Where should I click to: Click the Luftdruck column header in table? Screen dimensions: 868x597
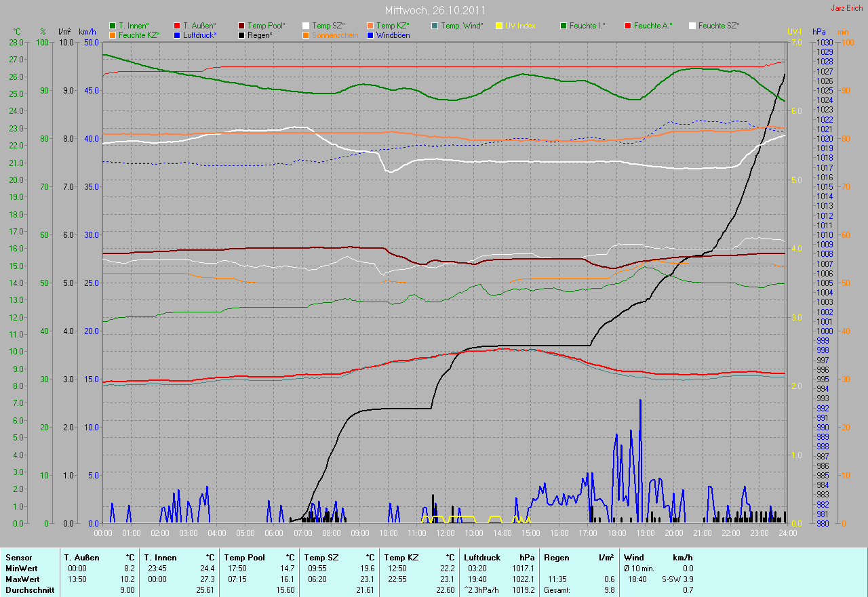(x=480, y=557)
